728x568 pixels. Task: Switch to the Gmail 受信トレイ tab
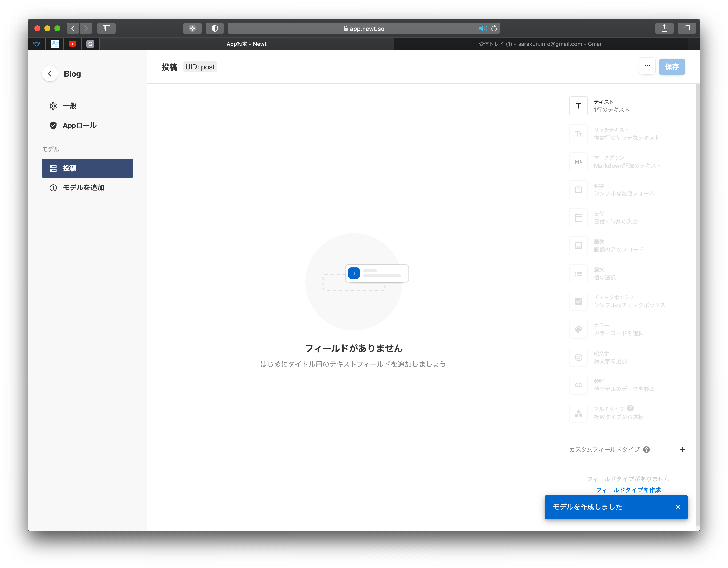point(541,44)
